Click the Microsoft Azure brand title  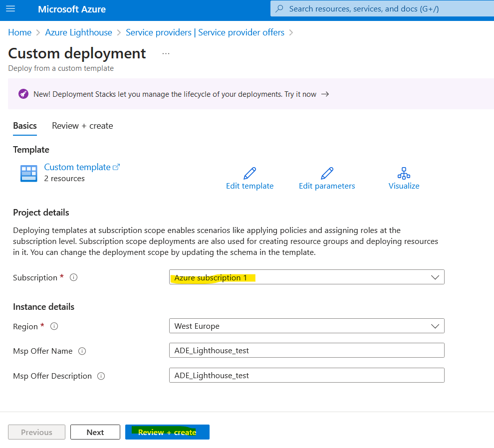[x=72, y=9]
